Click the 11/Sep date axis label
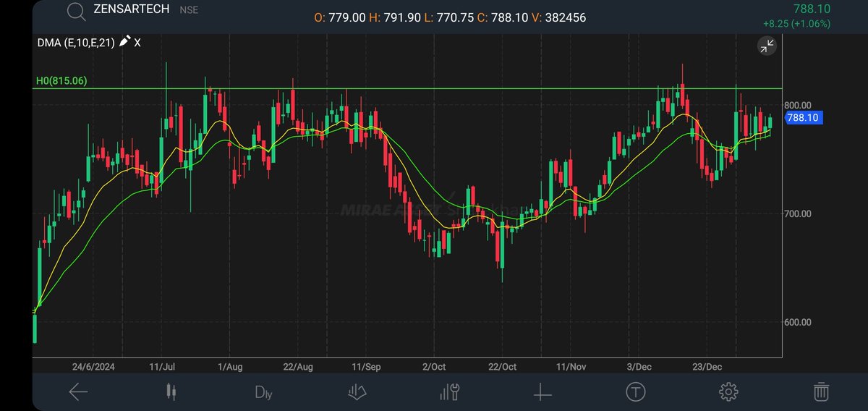Image resolution: width=868 pixels, height=411 pixels. tap(366, 367)
